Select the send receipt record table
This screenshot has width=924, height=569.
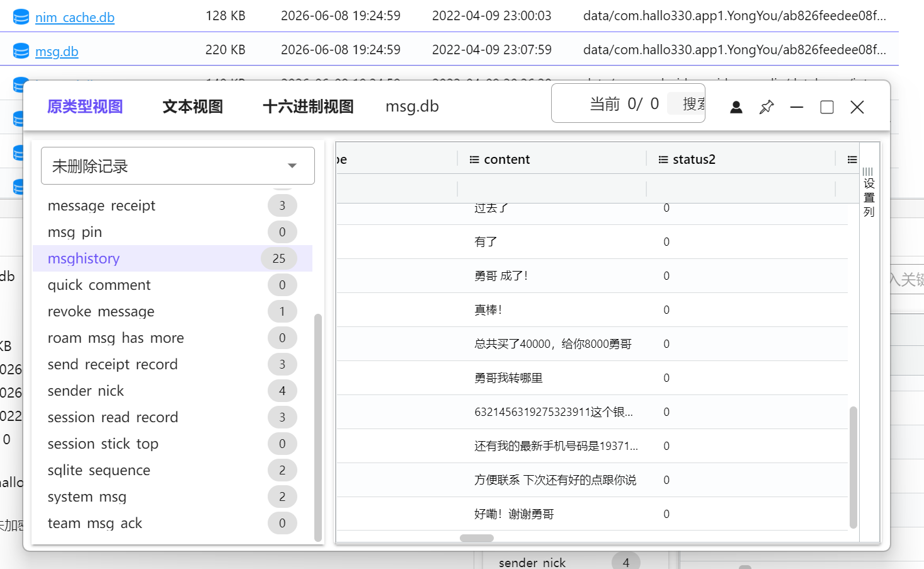(173, 364)
